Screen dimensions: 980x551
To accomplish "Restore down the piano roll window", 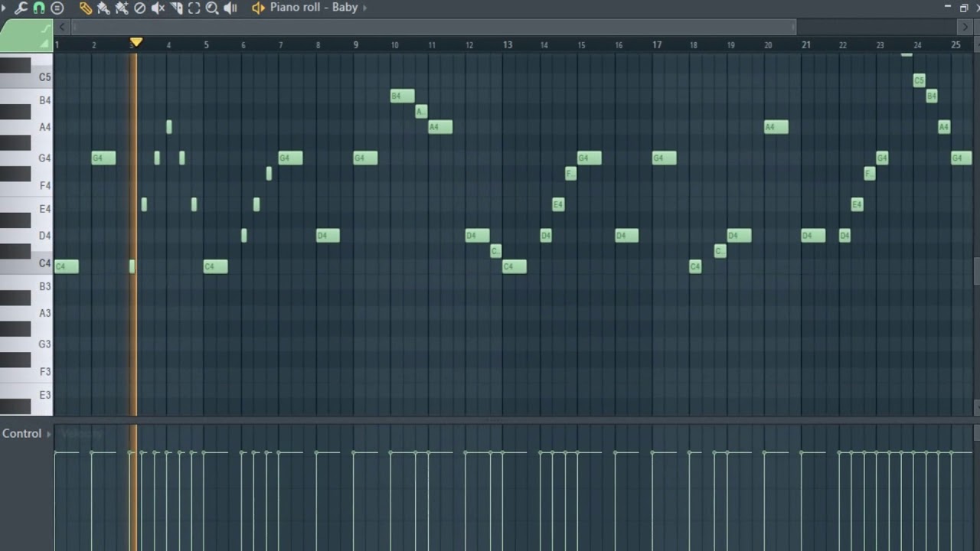I will [x=964, y=8].
